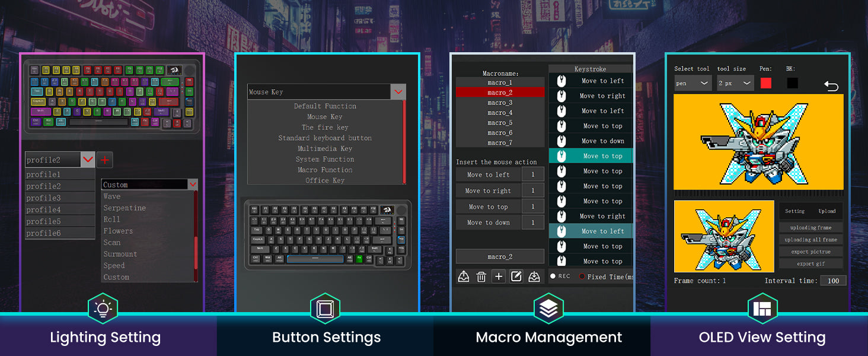Delete the macro with the trash icon
The height and width of the screenshot is (356, 868).
point(481,276)
